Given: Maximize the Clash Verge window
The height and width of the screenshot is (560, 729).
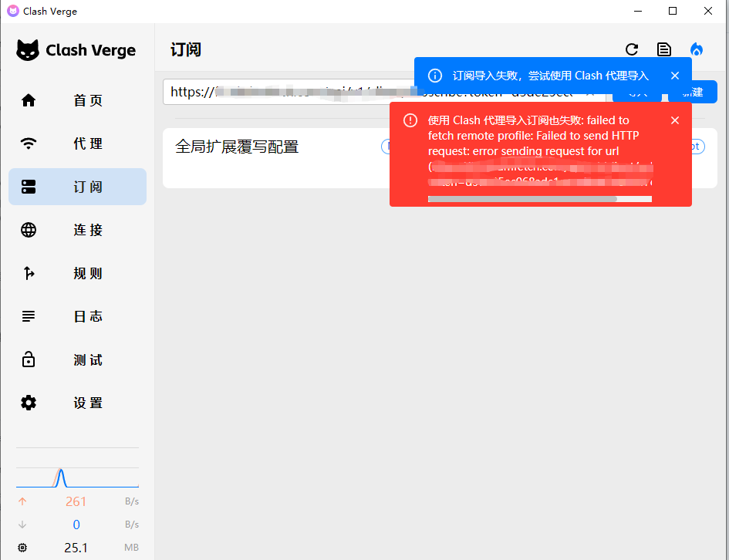Looking at the screenshot, I should tap(672, 11).
